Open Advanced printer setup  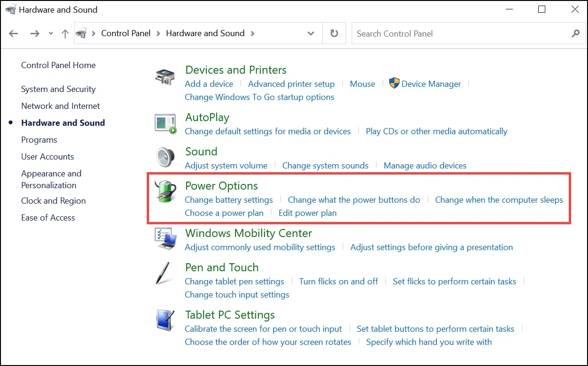click(291, 84)
